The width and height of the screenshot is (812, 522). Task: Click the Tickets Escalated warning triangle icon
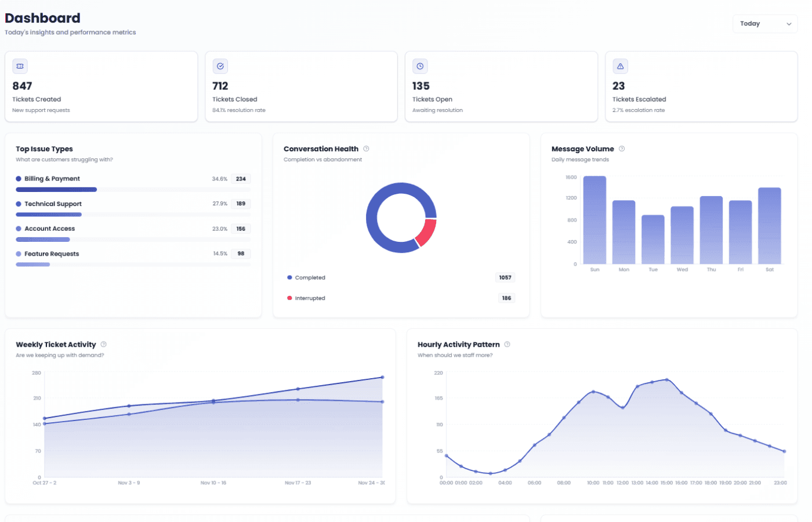pyautogui.click(x=620, y=66)
